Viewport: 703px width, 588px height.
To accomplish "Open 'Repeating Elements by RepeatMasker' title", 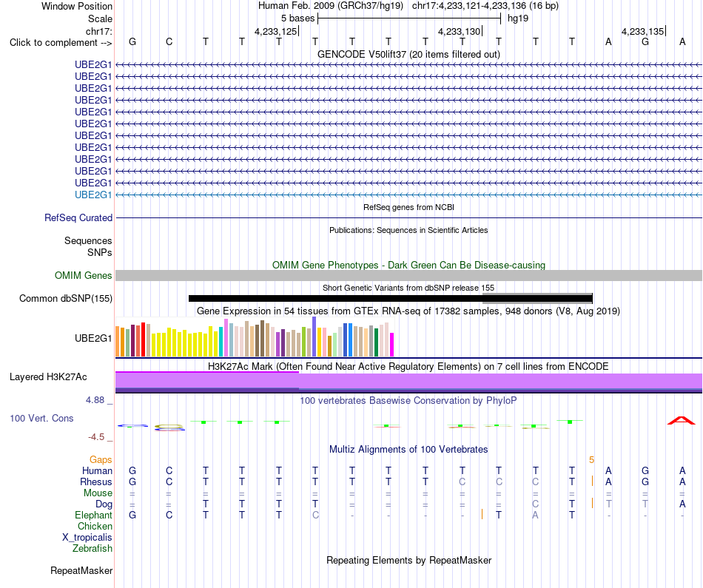I will point(408,561).
